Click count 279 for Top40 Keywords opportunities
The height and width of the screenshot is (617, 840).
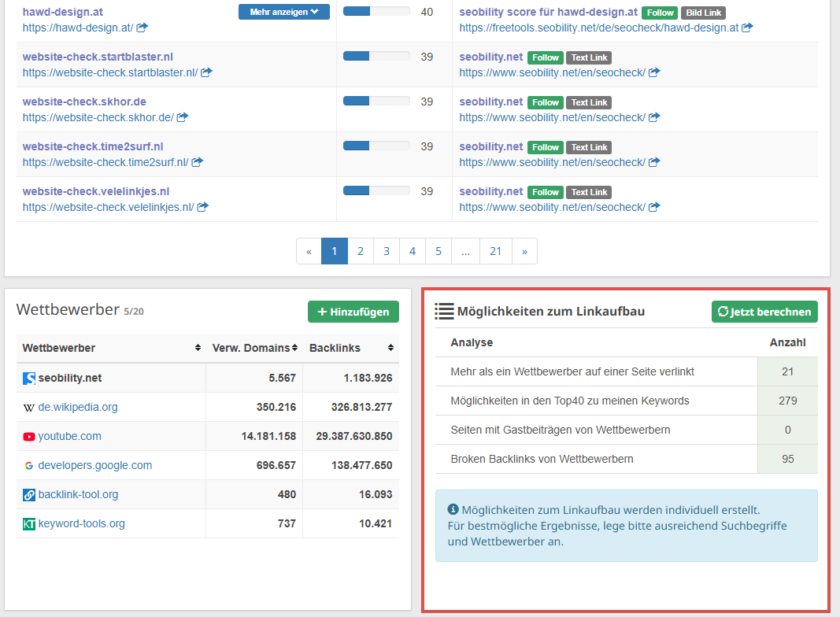787,401
